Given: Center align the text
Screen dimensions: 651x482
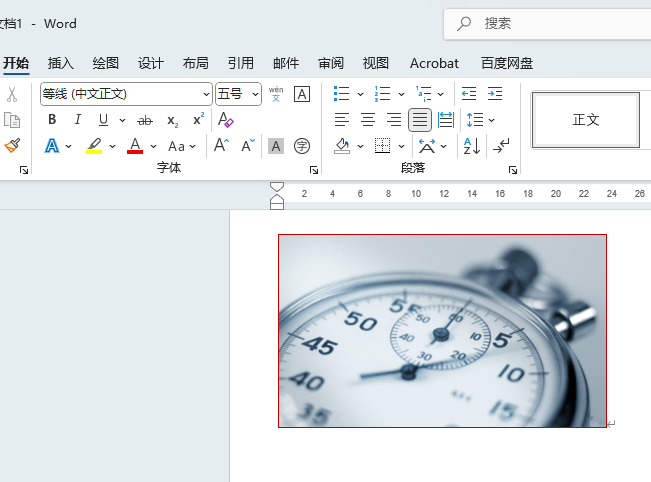Looking at the screenshot, I should 368,120.
